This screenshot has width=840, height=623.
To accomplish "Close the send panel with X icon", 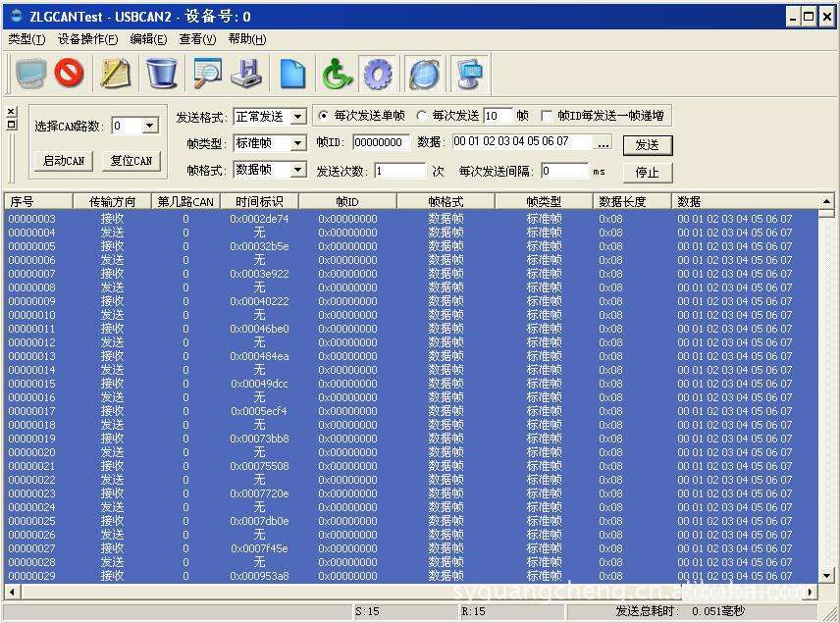I will coord(11,111).
